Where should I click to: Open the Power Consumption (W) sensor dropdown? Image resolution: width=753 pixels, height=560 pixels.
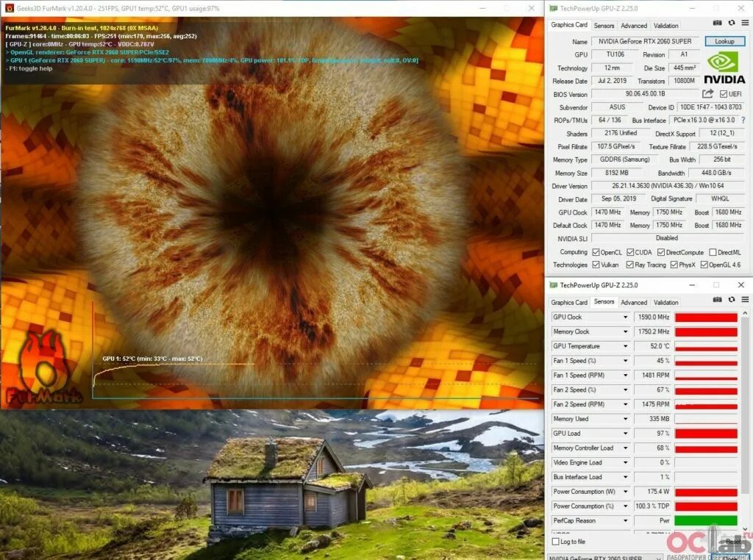click(625, 492)
